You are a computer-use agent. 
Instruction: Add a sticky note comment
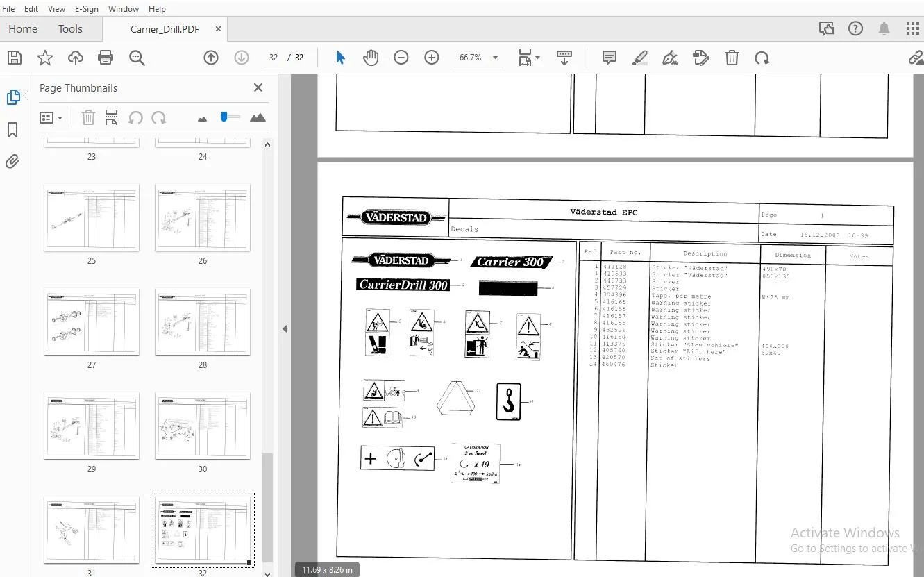610,58
